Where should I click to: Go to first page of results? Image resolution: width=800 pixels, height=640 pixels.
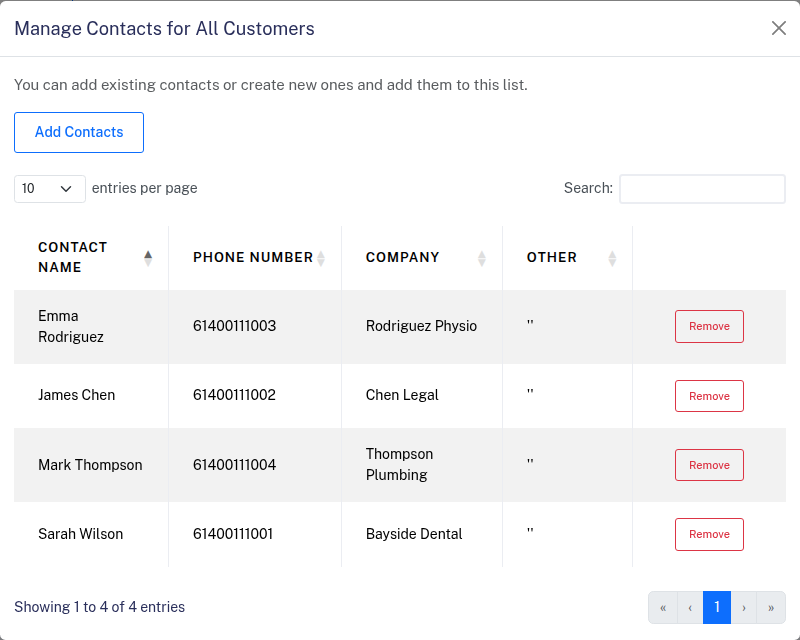tap(663, 607)
